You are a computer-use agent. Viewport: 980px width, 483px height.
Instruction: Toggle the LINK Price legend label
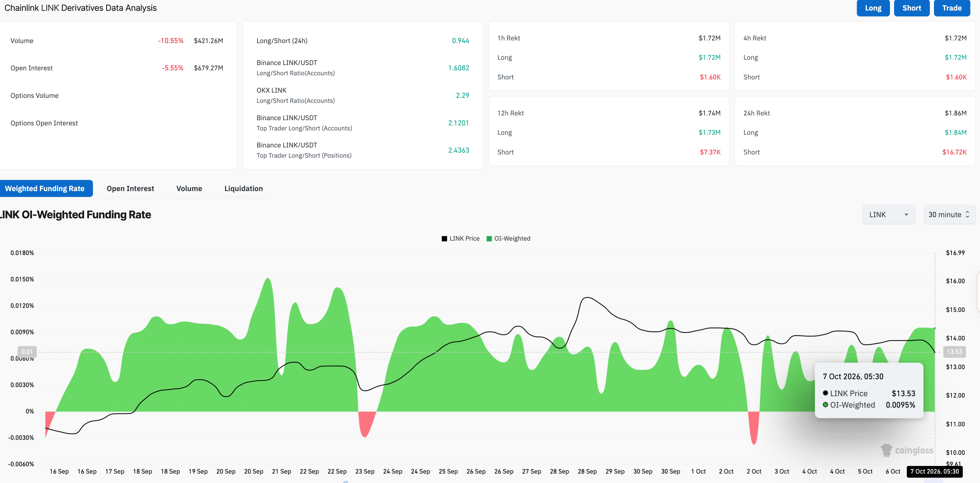tap(464, 239)
